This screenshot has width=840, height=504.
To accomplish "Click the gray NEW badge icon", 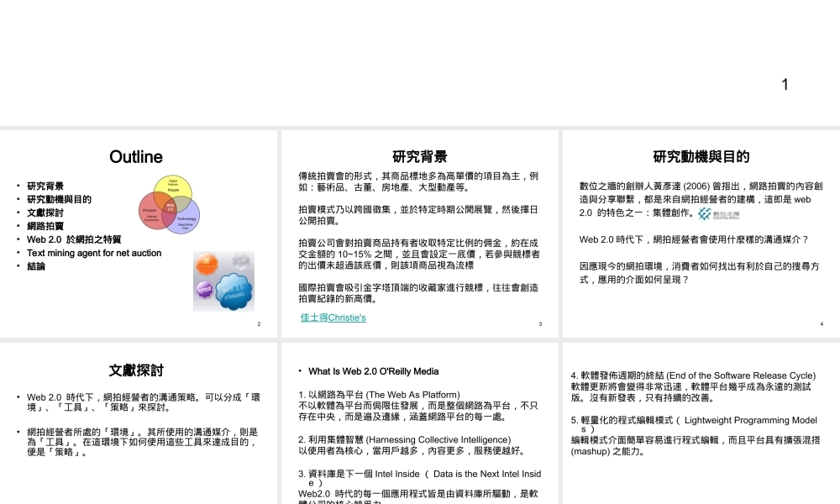I will tap(240, 261).
